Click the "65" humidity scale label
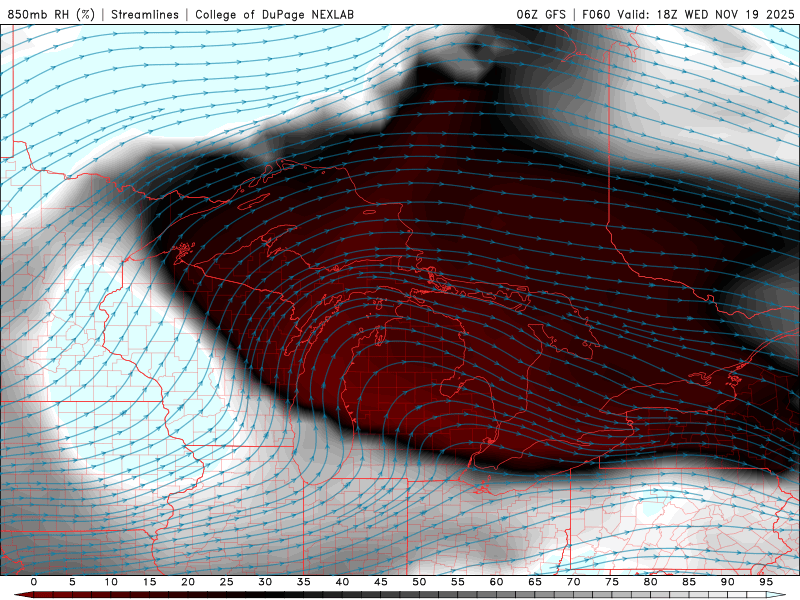The height and width of the screenshot is (600, 800). (x=535, y=582)
